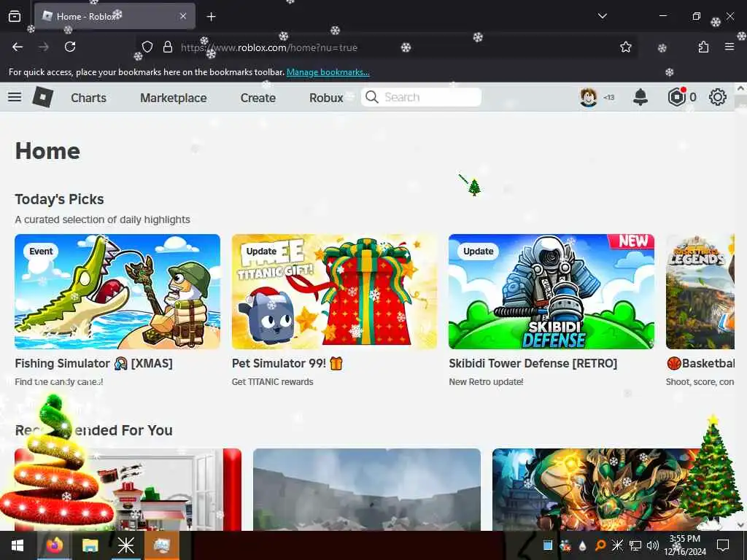747x560 pixels.
Task: Open the Windows Start menu
Action: tap(18, 545)
